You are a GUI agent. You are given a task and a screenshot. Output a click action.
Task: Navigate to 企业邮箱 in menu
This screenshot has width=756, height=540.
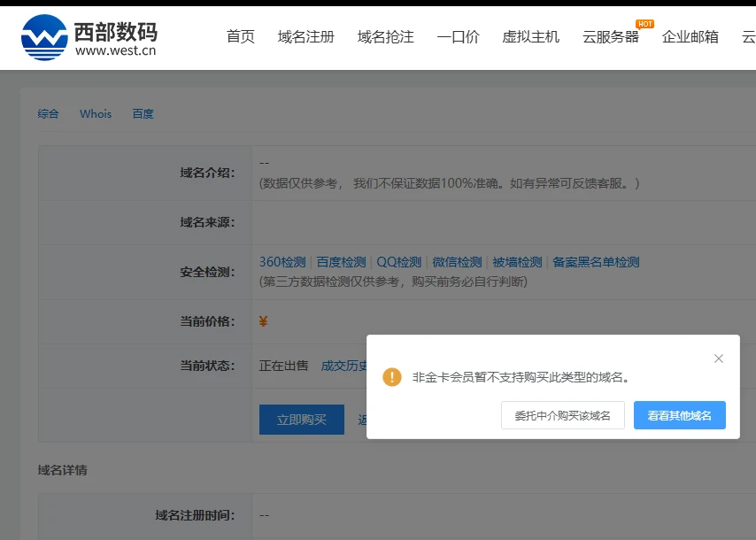690,37
